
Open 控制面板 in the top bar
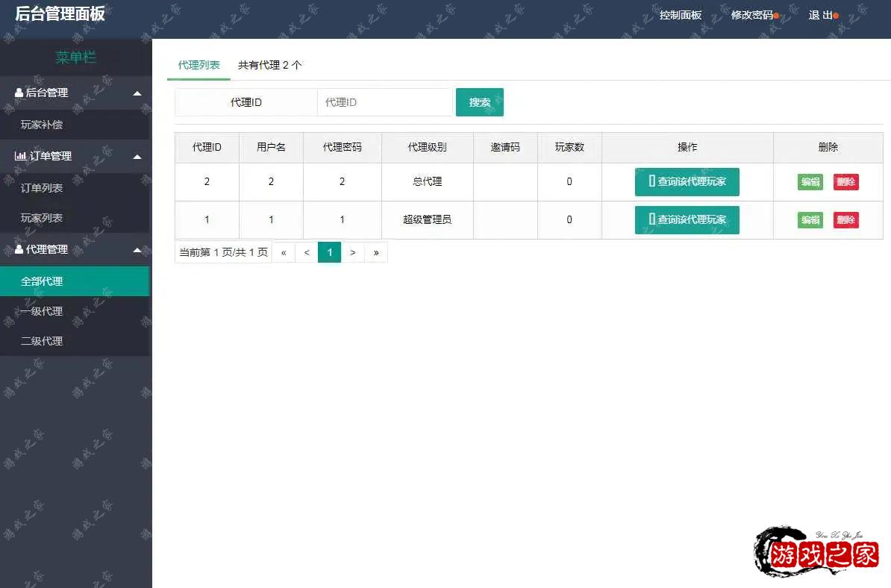[680, 13]
